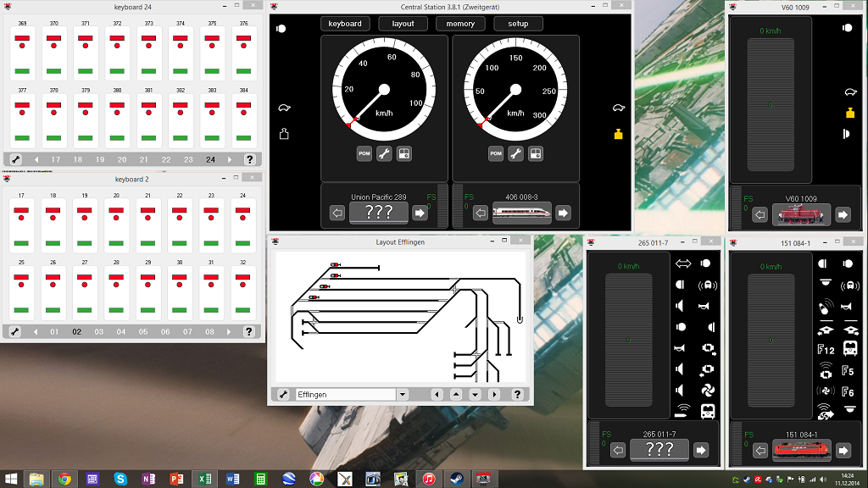Show earlier keyboard pages in the keyboard 24 panel
Viewport: 868px width, 488px height.
[36, 159]
